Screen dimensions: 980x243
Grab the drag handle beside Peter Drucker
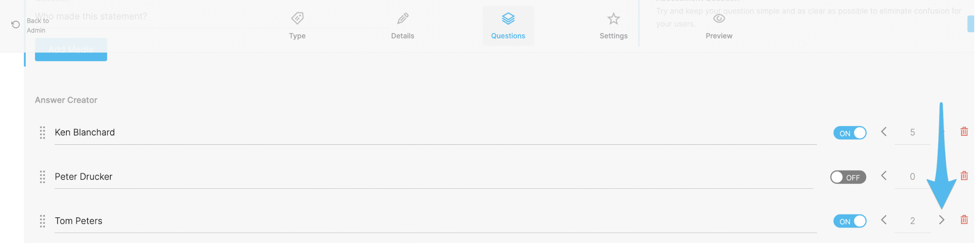point(42,177)
